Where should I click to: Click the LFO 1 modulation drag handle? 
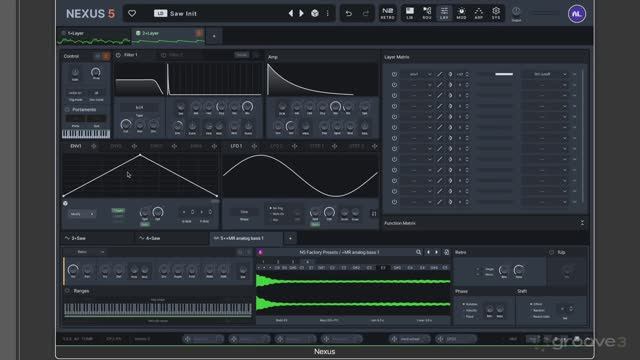tap(254, 146)
